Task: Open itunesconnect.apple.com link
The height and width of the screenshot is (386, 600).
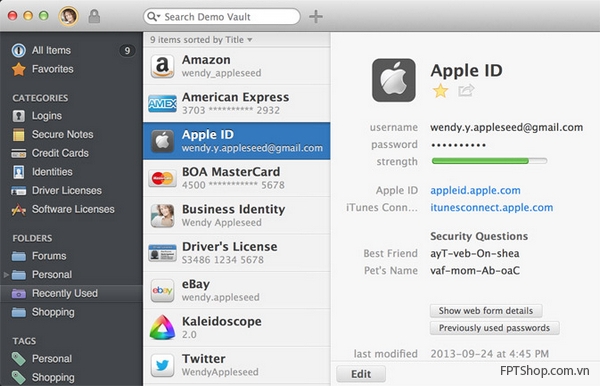Action: [x=492, y=207]
